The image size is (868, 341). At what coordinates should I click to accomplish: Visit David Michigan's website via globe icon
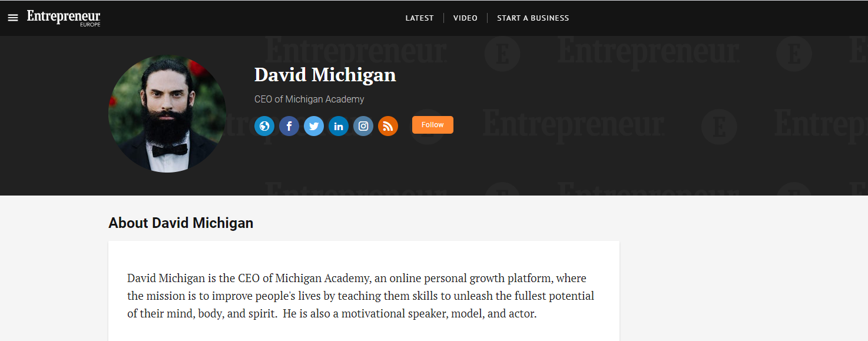(x=264, y=126)
